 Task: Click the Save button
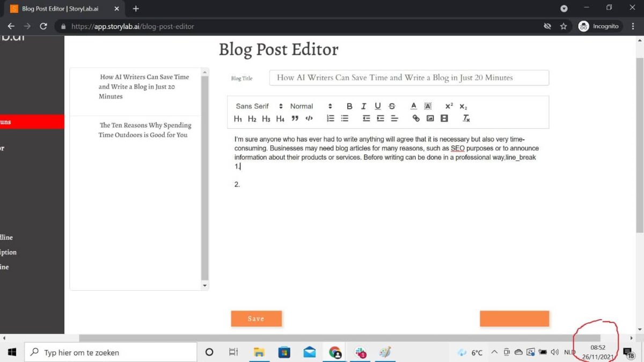tap(257, 318)
